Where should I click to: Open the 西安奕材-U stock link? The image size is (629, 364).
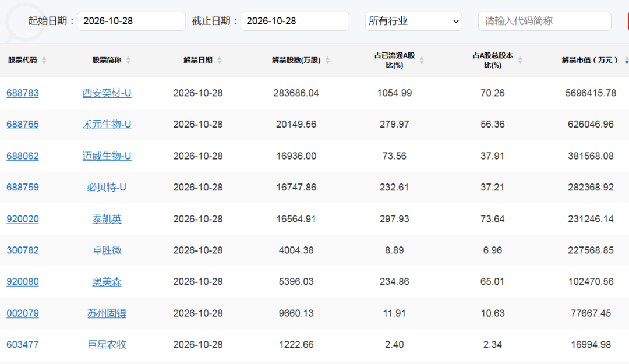click(107, 93)
